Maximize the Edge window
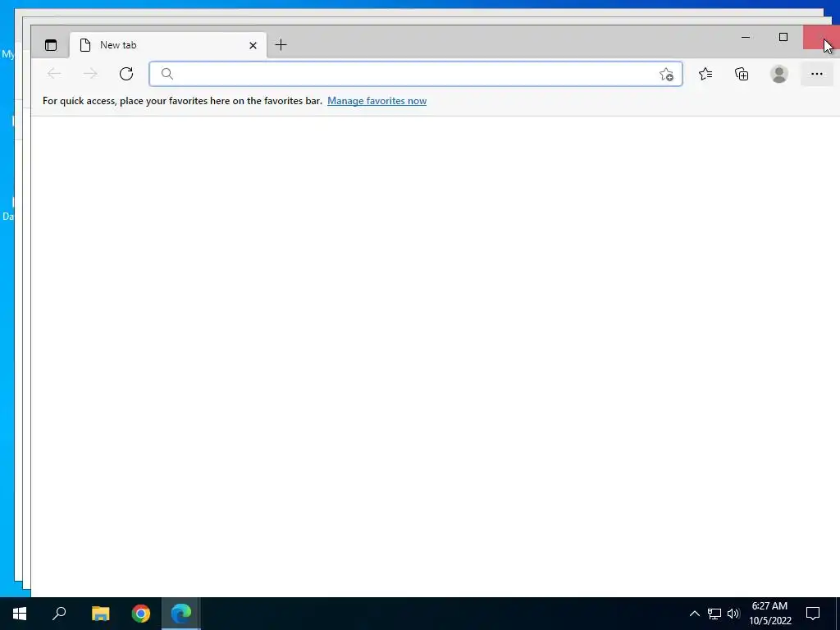The width and height of the screenshot is (840, 630). coord(783,37)
